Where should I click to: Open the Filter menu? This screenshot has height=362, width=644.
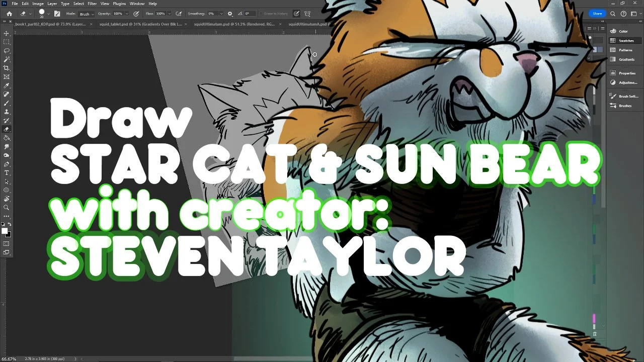pyautogui.click(x=92, y=4)
